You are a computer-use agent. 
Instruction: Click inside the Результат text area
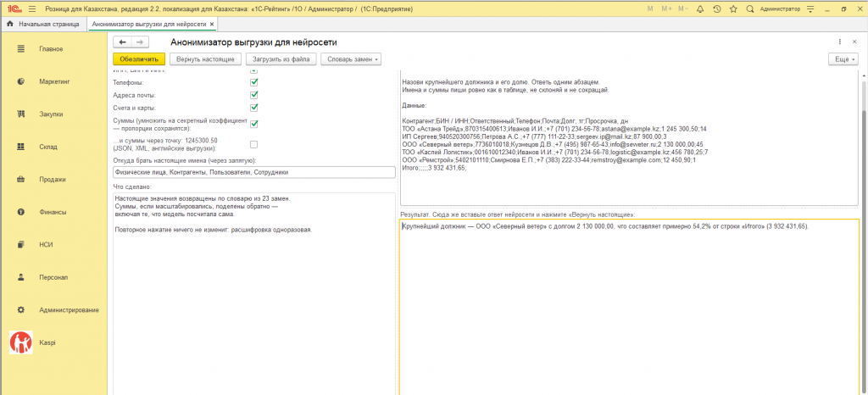coord(628,307)
